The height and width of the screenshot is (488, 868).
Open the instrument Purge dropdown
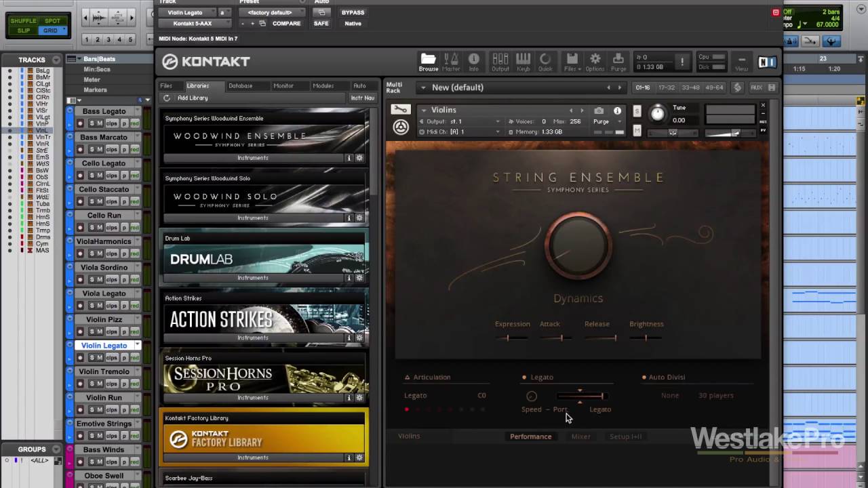point(607,121)
